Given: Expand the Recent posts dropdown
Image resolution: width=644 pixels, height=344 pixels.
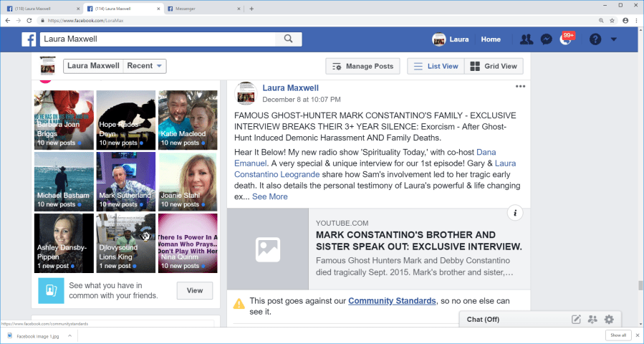Looking at the screenshot, I should click(x=145, y=67).
